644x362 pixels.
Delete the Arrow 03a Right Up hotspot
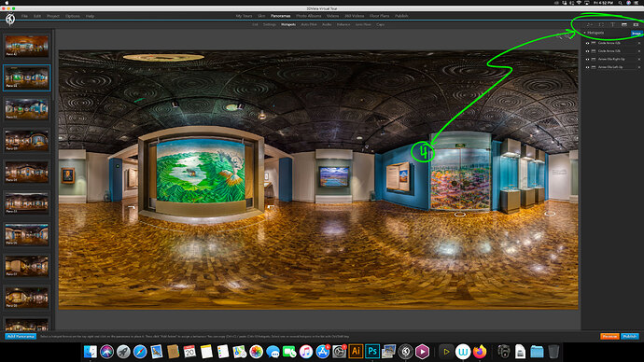click(x=639, y=59)
